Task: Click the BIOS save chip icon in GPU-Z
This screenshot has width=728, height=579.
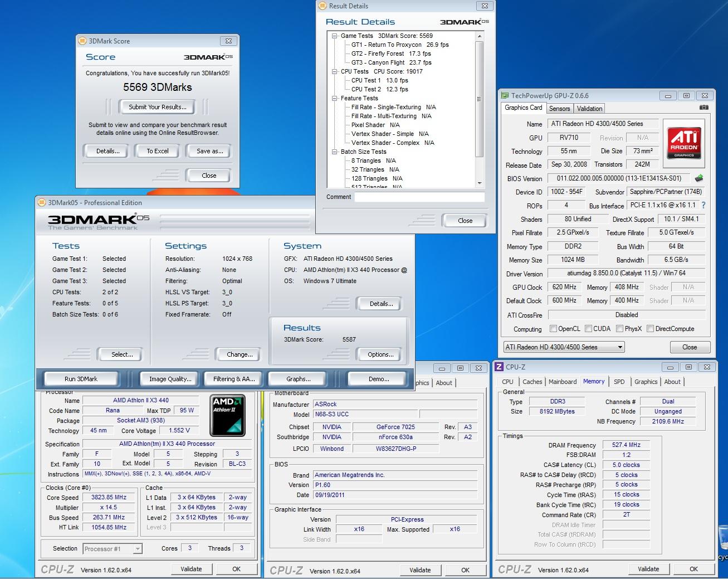Action: pos(699,178)
